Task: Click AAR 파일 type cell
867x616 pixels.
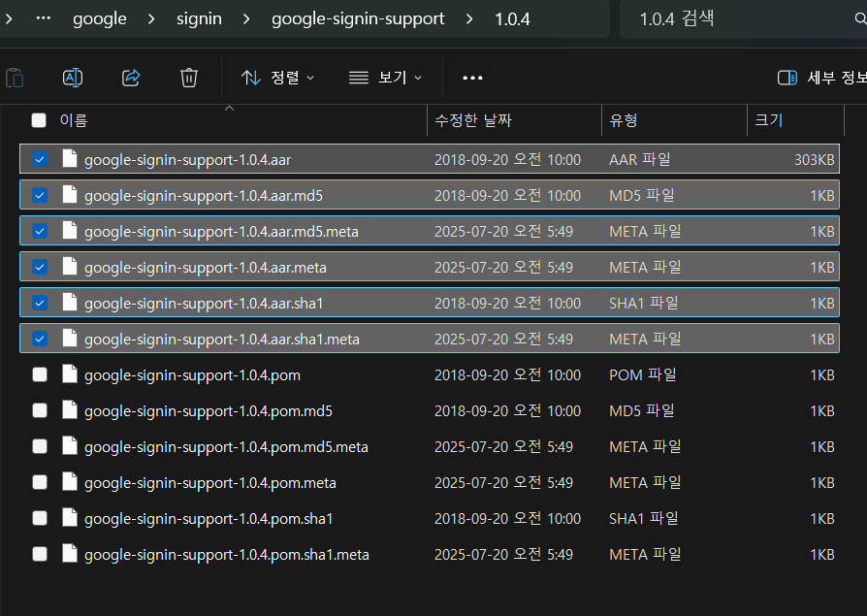Action: tap(640, 159)
